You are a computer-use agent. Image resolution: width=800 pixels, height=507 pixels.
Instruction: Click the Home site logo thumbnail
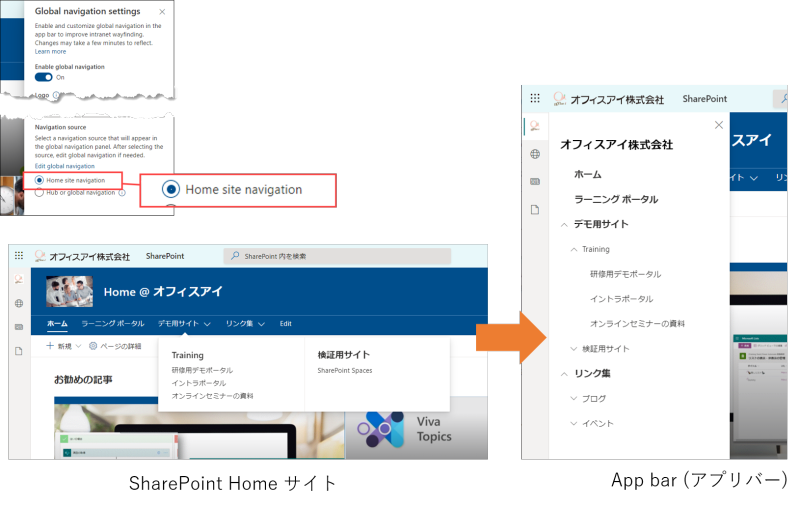click(69, 291)
